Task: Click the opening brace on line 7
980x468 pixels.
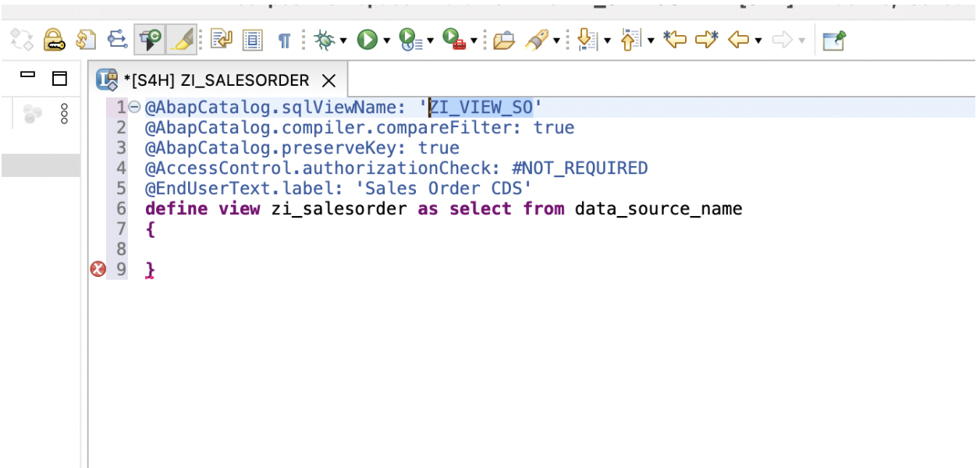Action: pos(150,229)
